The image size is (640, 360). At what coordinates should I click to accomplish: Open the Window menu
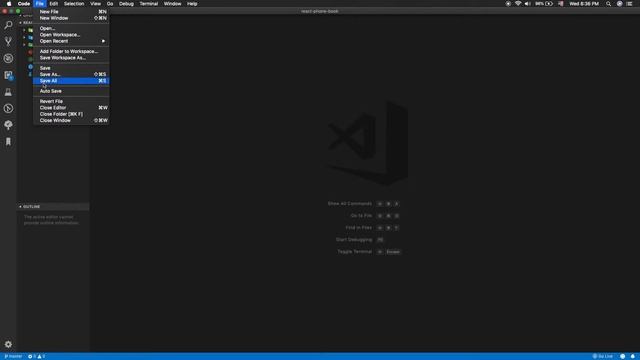(172, 4)
